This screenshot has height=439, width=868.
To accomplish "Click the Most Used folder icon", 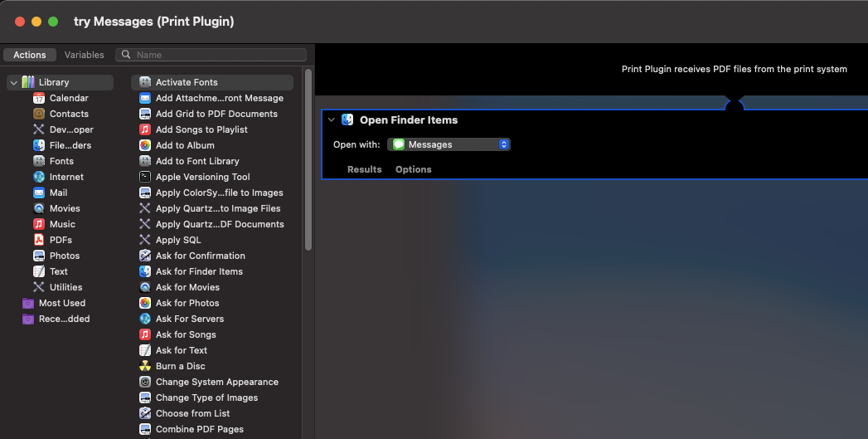I will [x=27, y=303].
